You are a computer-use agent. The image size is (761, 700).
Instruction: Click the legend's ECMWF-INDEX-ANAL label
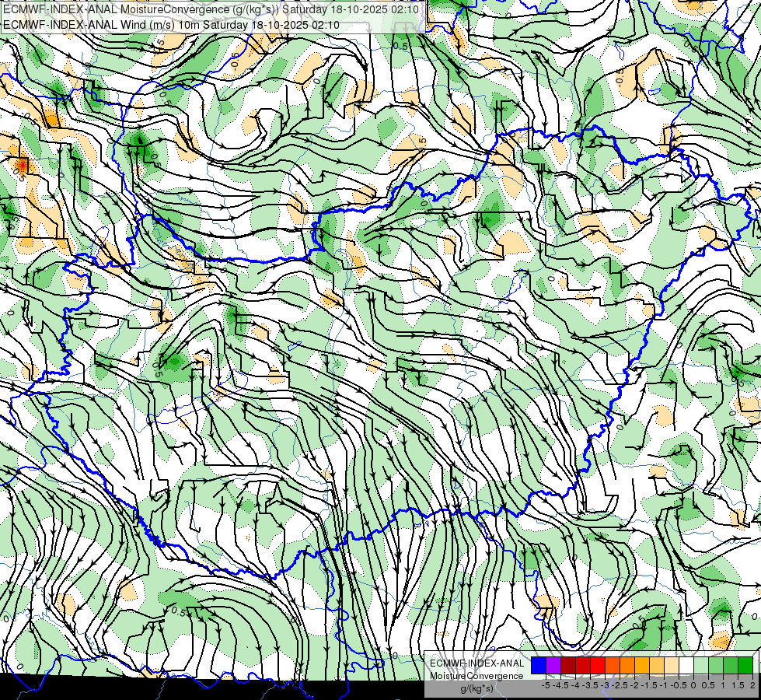click(x=477, y=663)
